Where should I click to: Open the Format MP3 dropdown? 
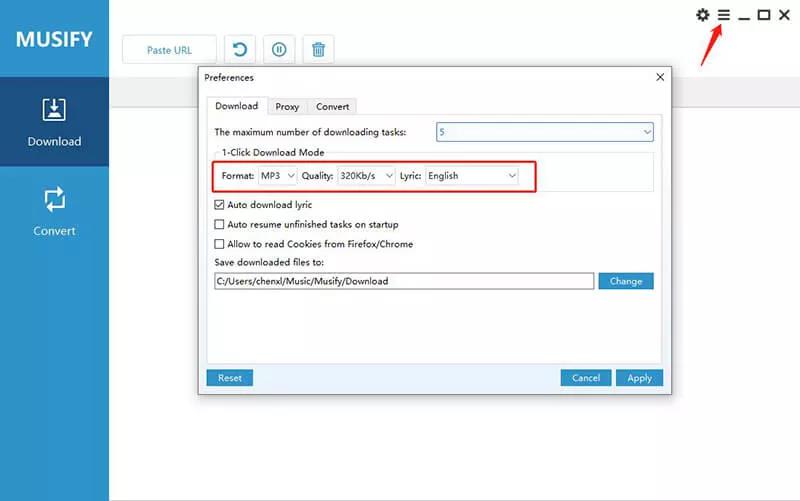point(277,176)
